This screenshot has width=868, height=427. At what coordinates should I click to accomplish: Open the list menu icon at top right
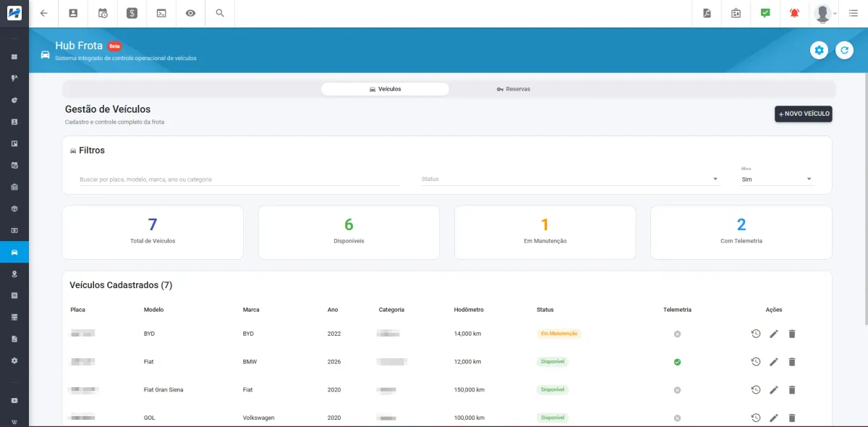tap(854, 13)
